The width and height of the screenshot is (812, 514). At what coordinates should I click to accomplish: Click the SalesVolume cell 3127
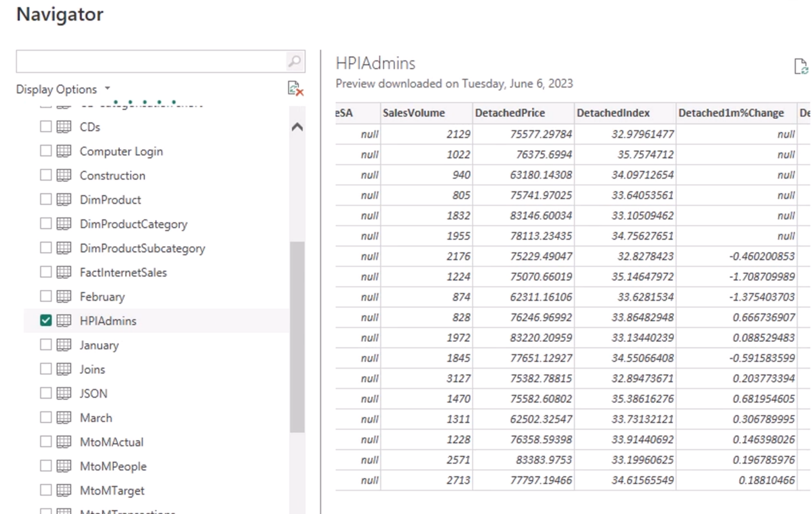[x=427, y=378]
